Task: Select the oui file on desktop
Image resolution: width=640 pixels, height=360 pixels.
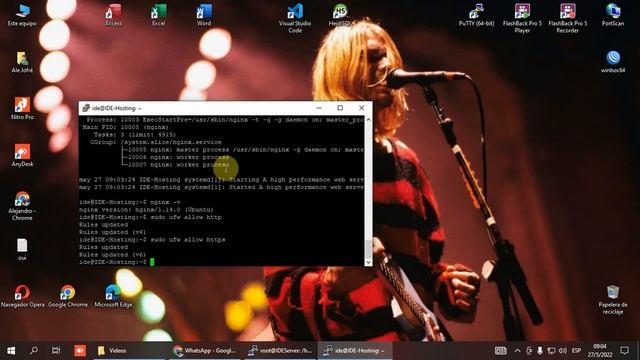Action: pos(22,249)
